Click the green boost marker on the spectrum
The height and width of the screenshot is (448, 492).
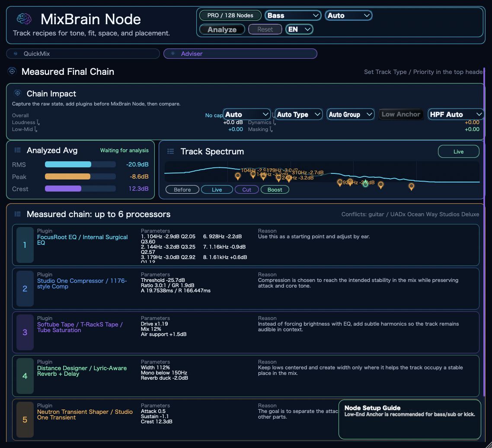click(x=366, y=184)
